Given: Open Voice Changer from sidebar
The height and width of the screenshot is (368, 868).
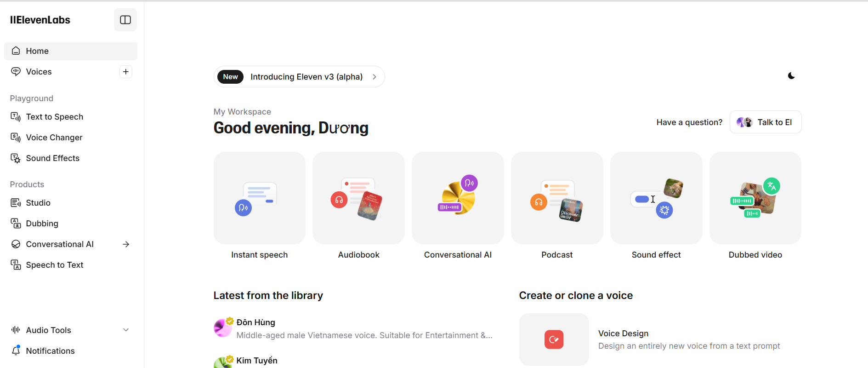Looking at the screenshot, I should pos(54,138).
